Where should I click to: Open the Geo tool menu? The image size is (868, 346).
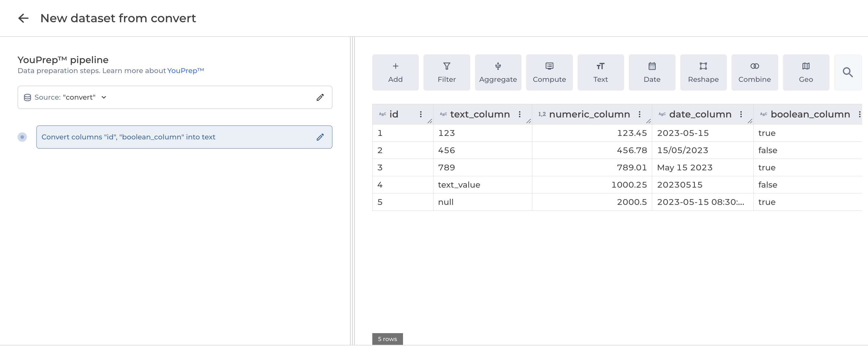805,72
